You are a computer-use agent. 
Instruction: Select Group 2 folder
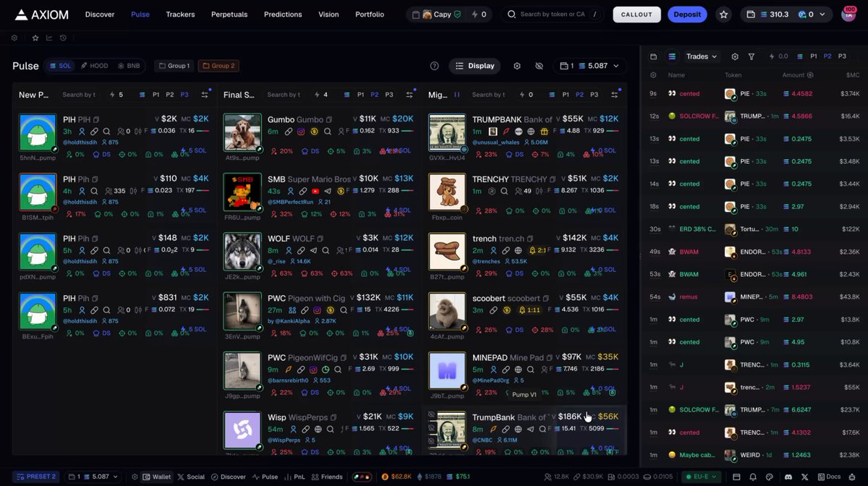point(217,66)
